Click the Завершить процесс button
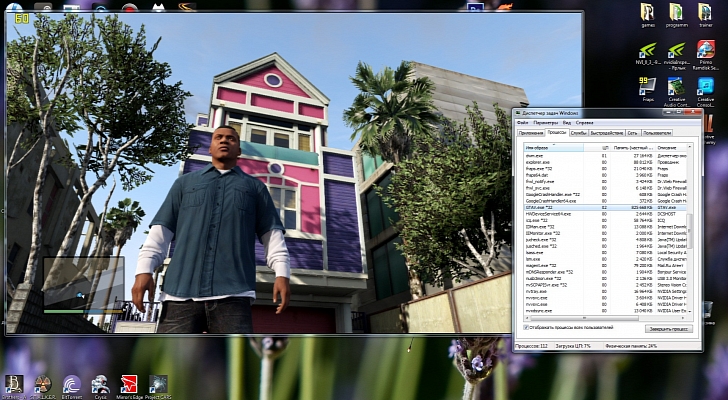 click(x=668, y=328)
